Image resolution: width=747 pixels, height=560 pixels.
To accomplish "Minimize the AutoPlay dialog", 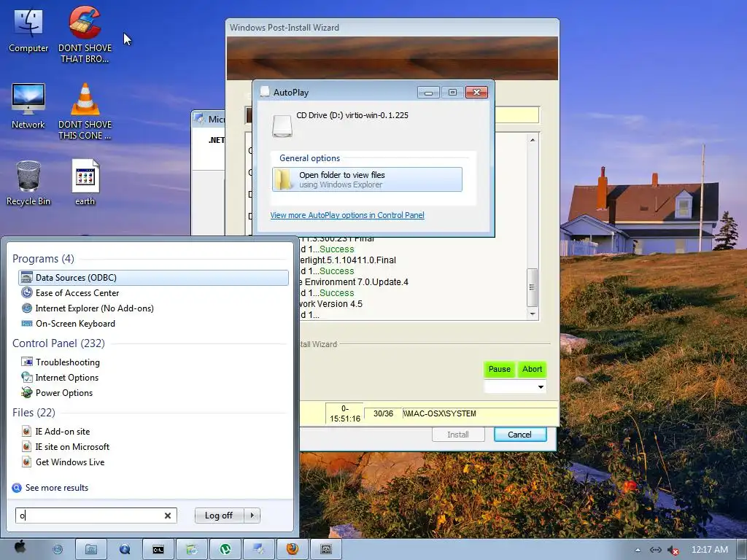I will point(428,93).
